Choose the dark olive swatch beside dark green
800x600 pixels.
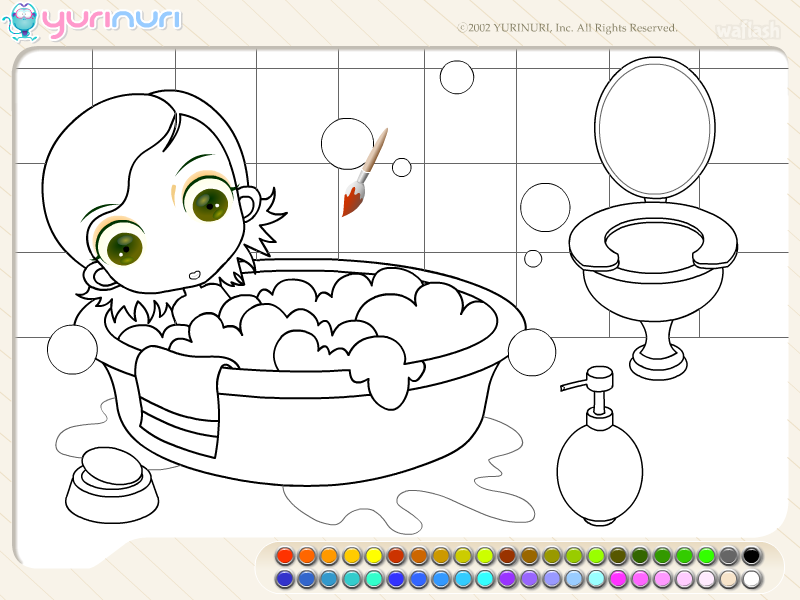pos(618,556)
